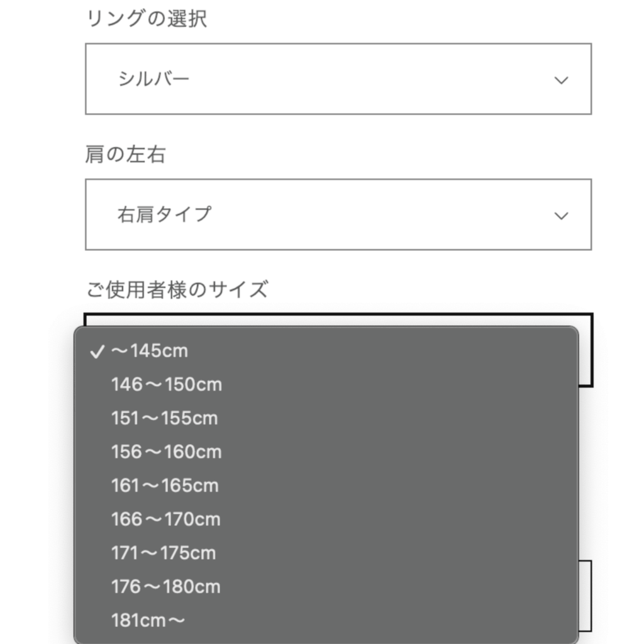
Task: Click the ご使用者様のサイズ label text
Action: pos(177,289)
